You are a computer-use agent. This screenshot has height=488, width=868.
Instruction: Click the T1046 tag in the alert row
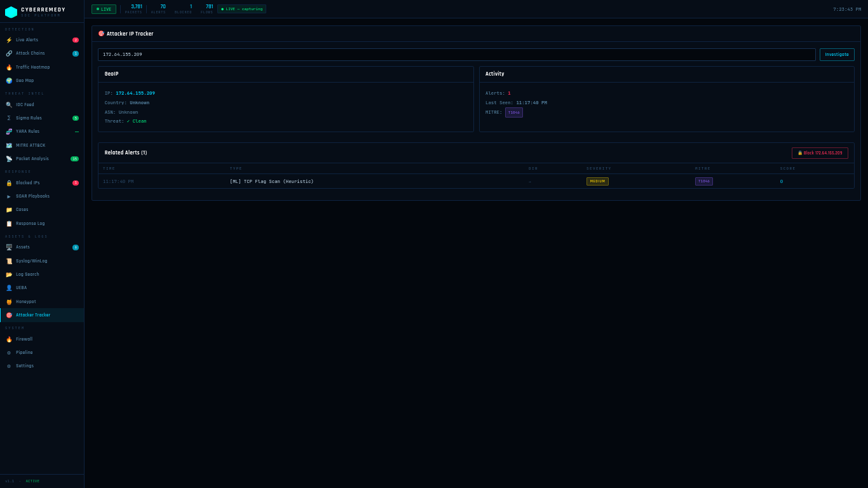click(704, 181)
